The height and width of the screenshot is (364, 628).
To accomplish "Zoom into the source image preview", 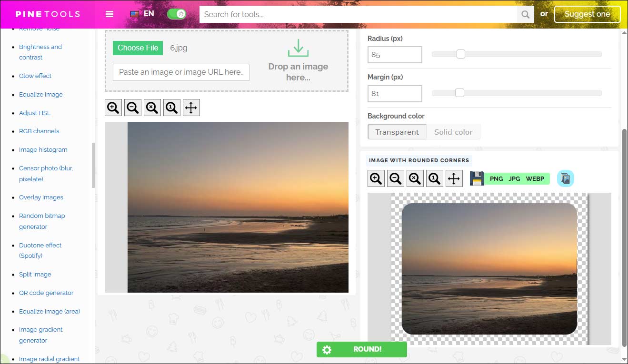I will tap(113, 107).
